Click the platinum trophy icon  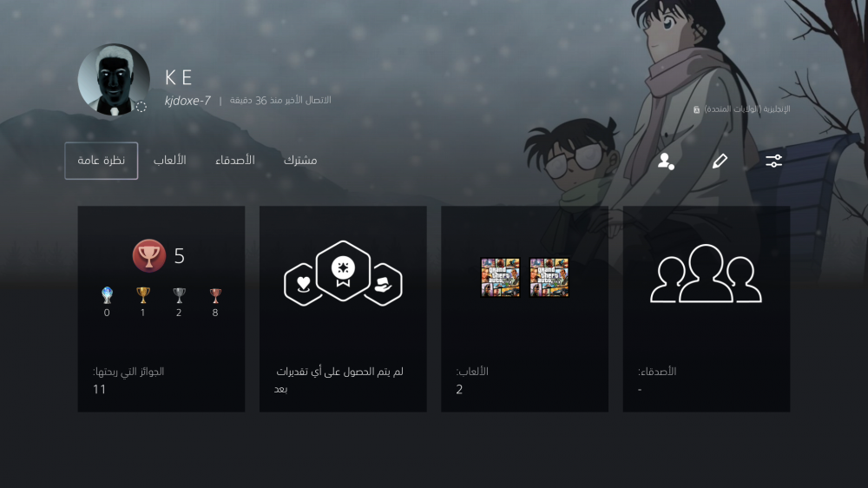pyautogui.click(x=107, y=295)
